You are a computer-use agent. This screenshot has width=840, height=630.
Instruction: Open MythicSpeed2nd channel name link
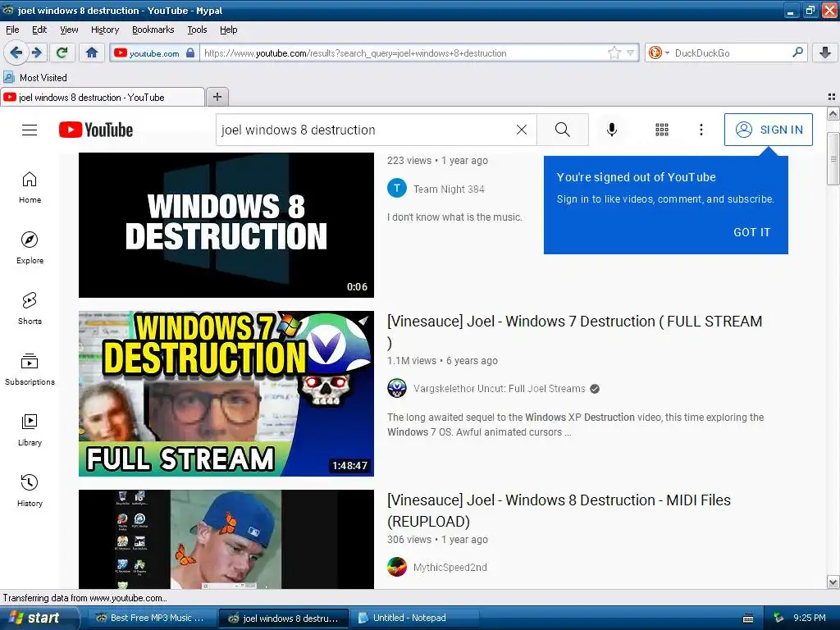[x=450, y=568]
